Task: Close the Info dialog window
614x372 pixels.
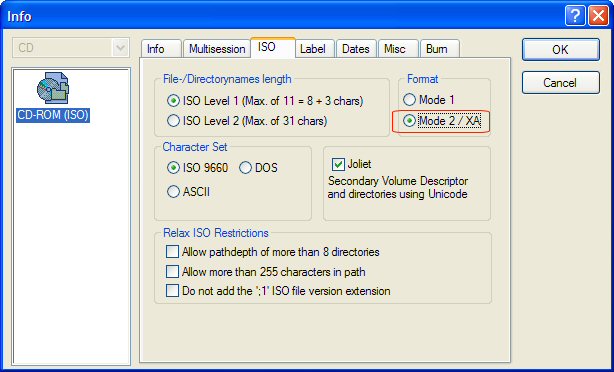Action: tap(599, 16)
